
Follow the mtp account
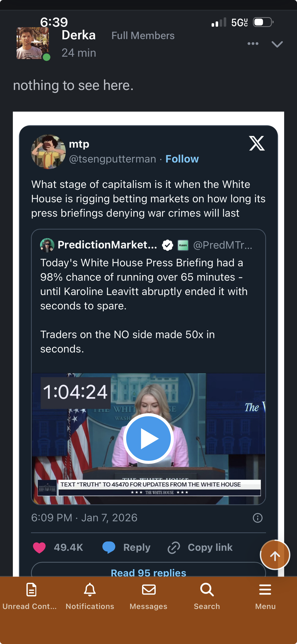click(x=182, y=159)
